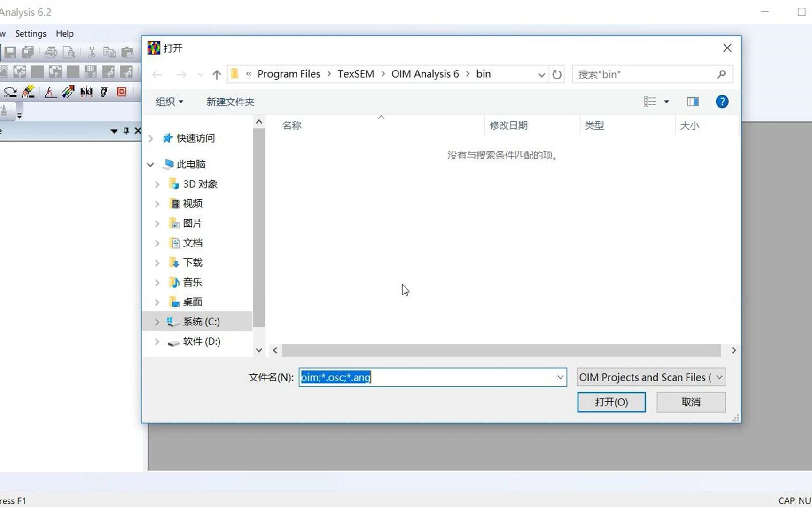This screenshot has width=812, height=508.
Task: Open Help with the question mark icon
Action: (x=722, y=102)
